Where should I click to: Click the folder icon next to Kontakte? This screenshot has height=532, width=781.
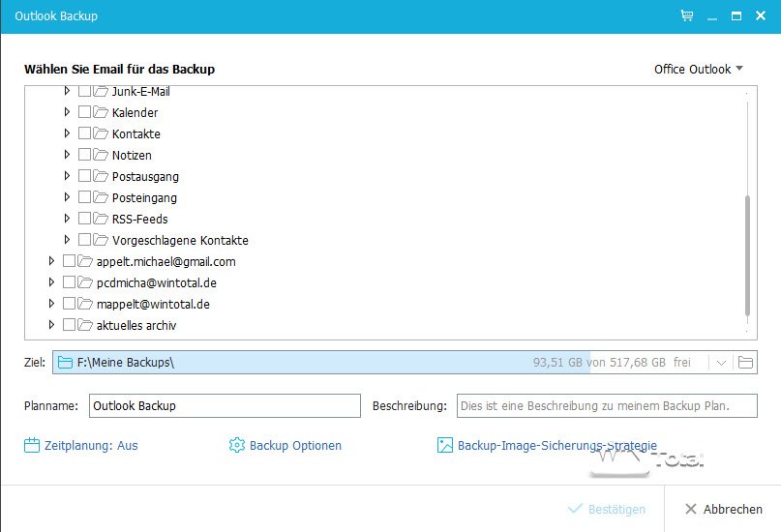click(x=101, y=133)
